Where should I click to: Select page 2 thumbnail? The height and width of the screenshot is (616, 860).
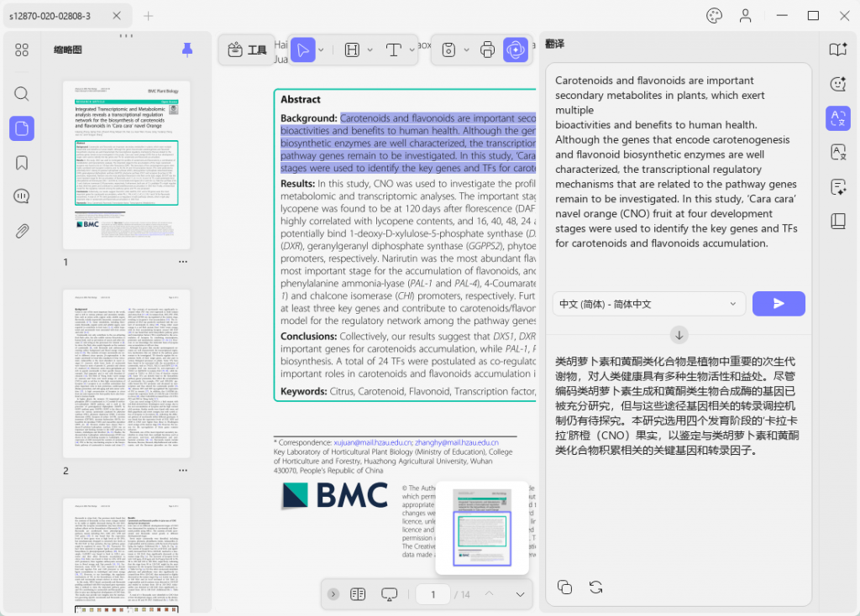tap(126, 373)
